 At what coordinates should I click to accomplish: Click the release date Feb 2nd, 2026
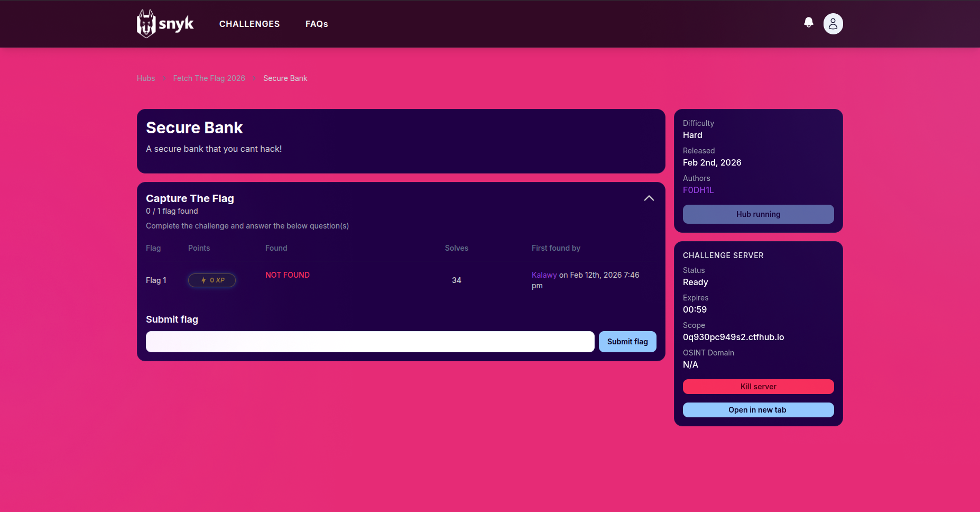click(712, 162)
